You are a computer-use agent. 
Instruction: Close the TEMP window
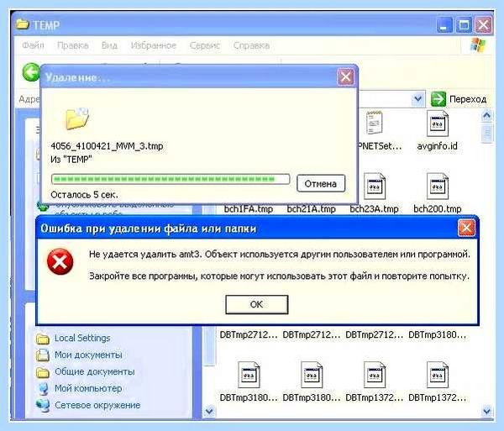coord(483,25)
